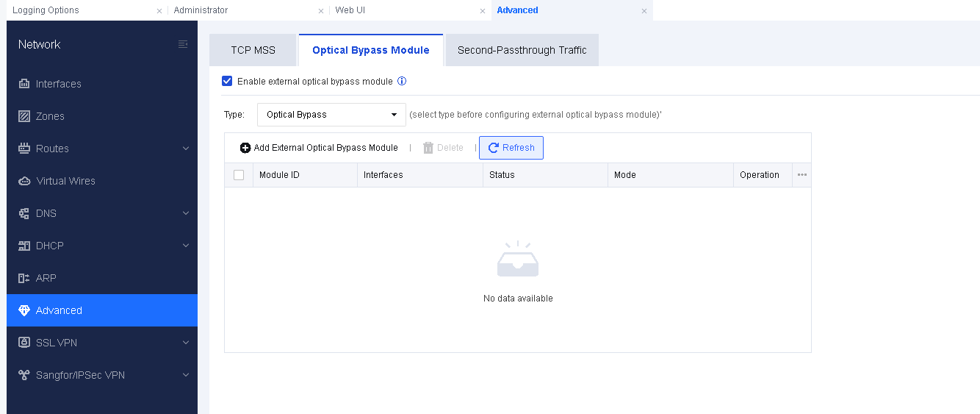This screenshot has height=414, width=980.
Task: Click the Zones icon in sidebar
Action: [x=24, y=116]
